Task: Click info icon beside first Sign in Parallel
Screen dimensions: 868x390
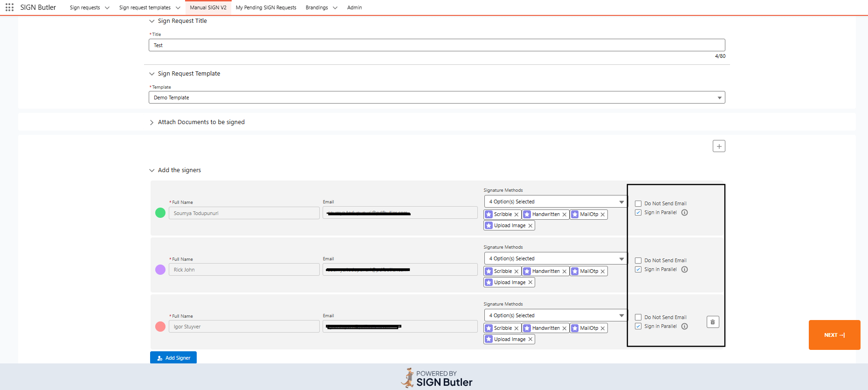Action: pyautogui.click(x=684, y=213)
